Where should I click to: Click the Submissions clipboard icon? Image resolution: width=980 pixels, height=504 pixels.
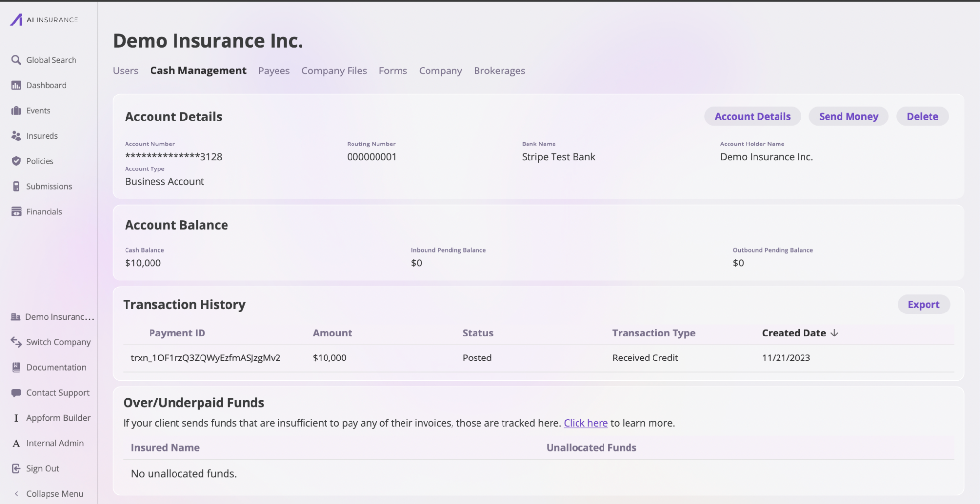point(16,186)
